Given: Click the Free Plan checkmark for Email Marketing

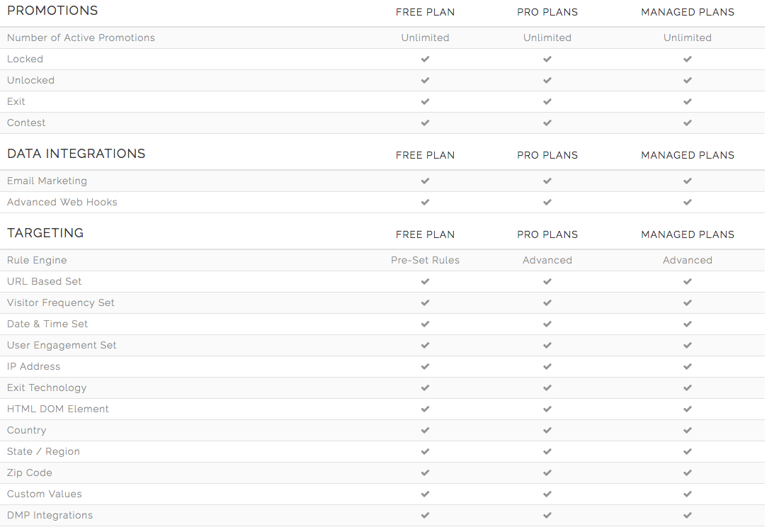Looking at the screenshot, I should pyautogui.click(x=425, y=181).
